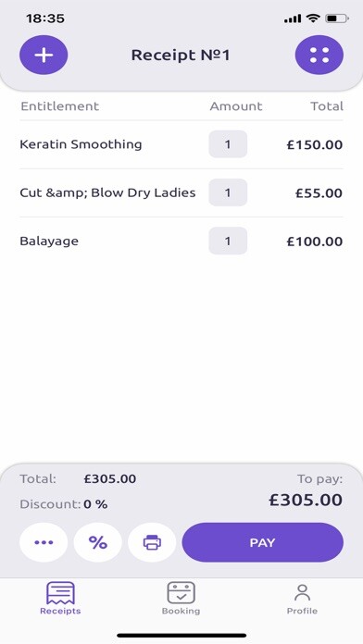Viewport: 363px width, 644px height.
Task: Apply a discount with the percent button
Action: 98,542
